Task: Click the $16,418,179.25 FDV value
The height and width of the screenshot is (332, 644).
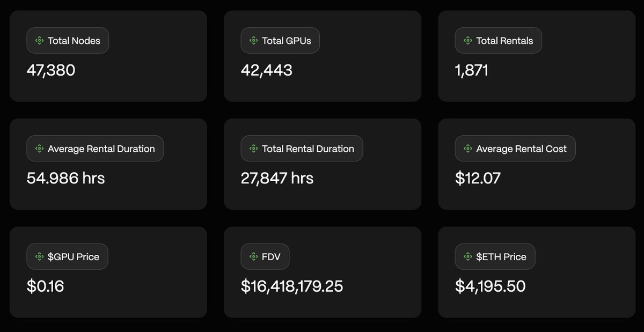Action: click(292, 286)
